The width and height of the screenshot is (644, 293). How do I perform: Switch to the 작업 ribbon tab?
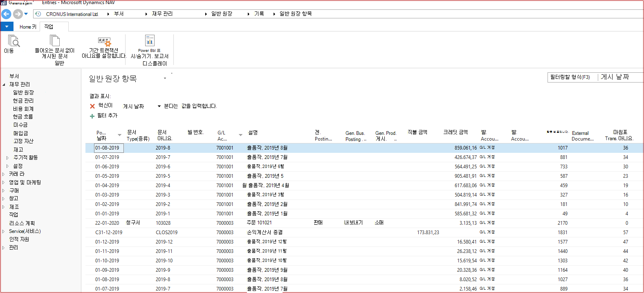point(49,27)
